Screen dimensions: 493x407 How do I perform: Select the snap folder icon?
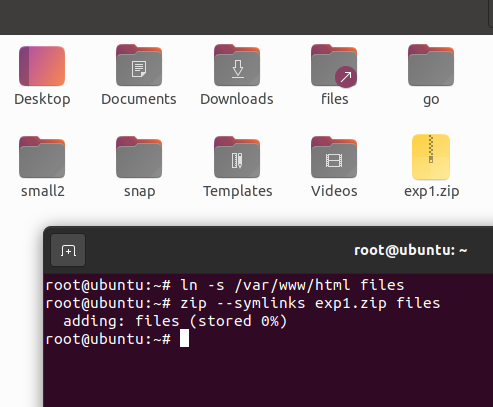139,157
